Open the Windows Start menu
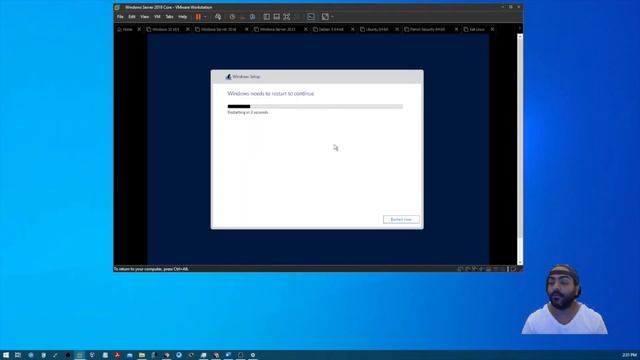The height and width of the screenshot is (360, 640). (x=6, y=355)
